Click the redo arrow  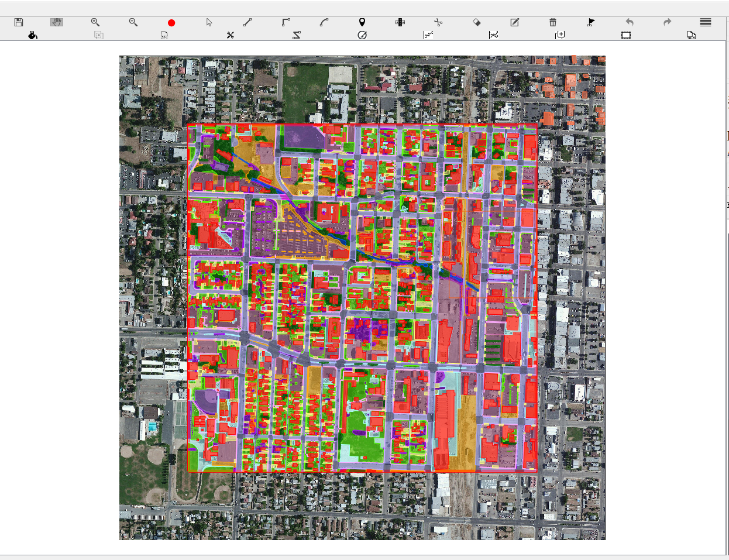[x=668, y=22]
